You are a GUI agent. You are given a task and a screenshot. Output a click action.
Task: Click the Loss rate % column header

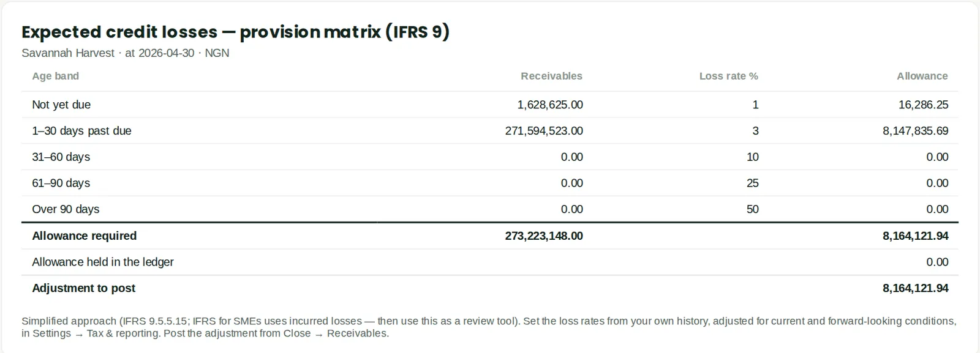[728, 76]
